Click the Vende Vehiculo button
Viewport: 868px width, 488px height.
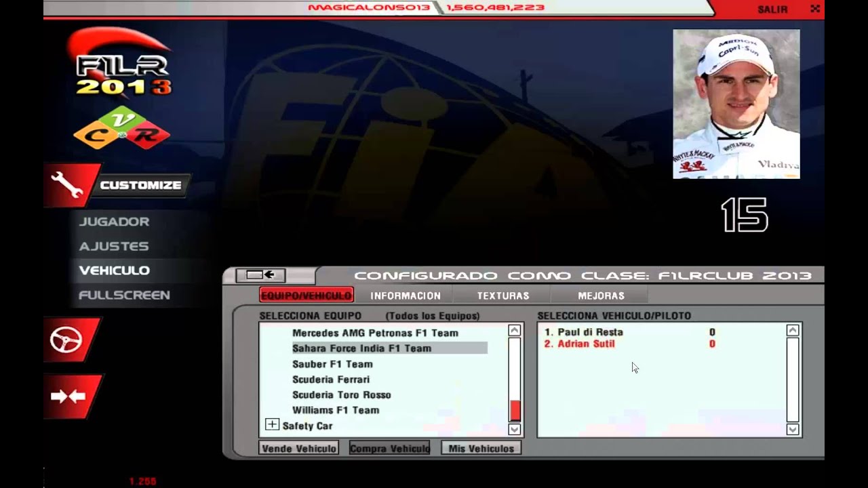click(298, 448)
